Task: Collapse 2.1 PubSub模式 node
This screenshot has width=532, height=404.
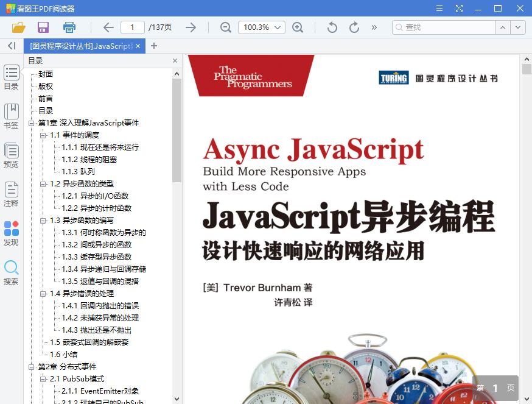Action: pos(43,379)
